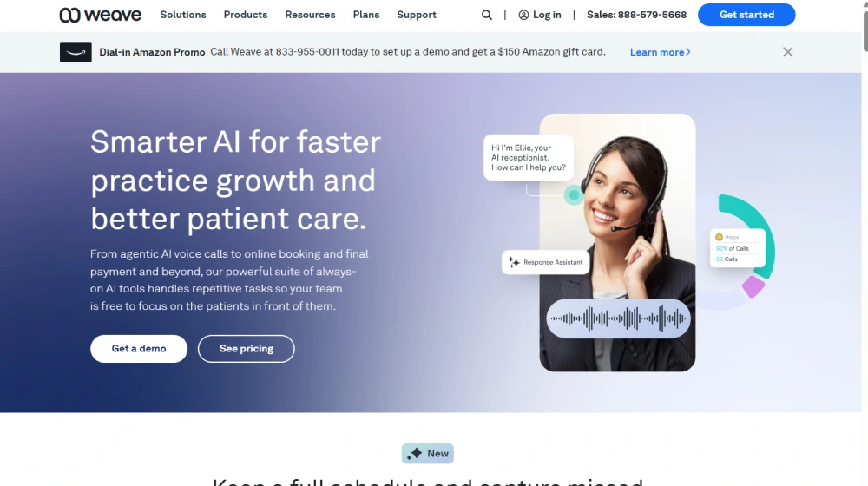Click the Log in user icon

(523, 15)
